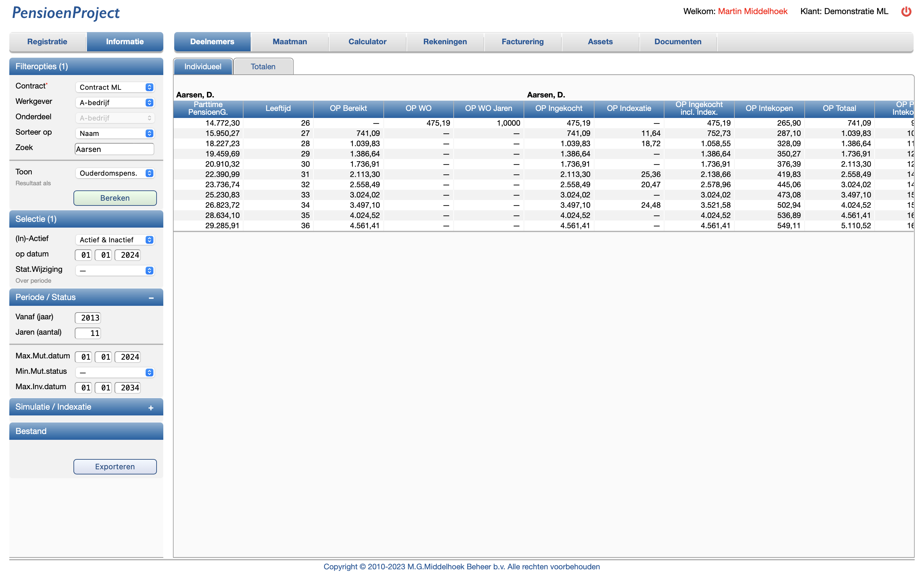924x577 pixels.
Task: Open the Stat.Wijziging dropdown
Action: coord(115,271)
